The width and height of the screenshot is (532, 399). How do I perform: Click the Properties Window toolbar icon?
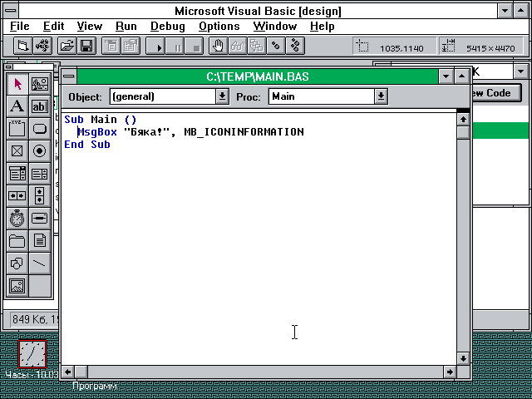pyautogui.click(x=131, y=46)
